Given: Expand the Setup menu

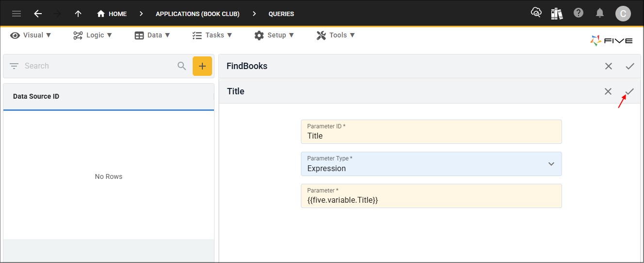Looking at the screenshot, I should click(x=274, y=35).
